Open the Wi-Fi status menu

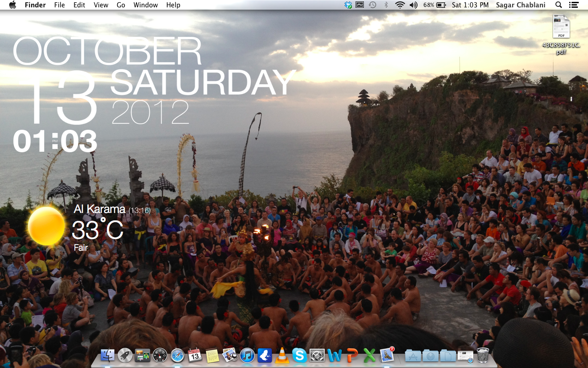400,5
